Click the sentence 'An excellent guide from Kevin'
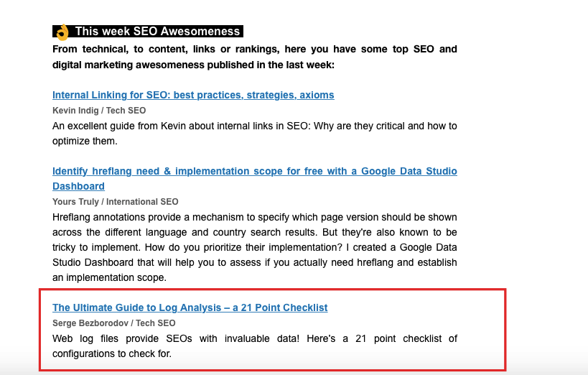The width and height of the screenshot is (588, 375). 255,126
